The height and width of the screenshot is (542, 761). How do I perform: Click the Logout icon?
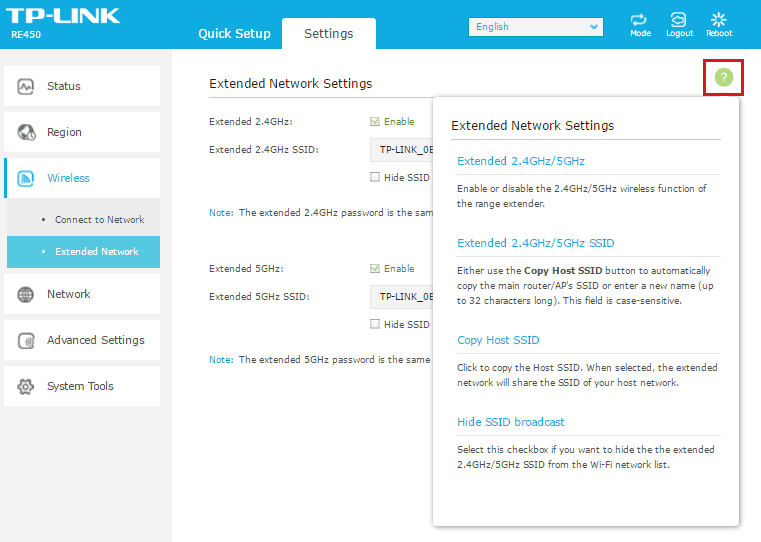point(678,20)
